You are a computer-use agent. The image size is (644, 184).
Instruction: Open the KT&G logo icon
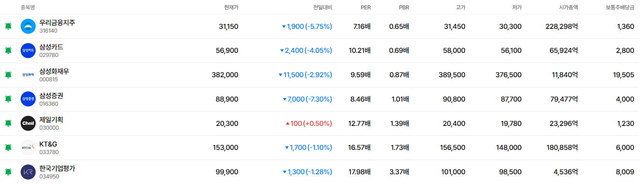click(x=28, y=148)
